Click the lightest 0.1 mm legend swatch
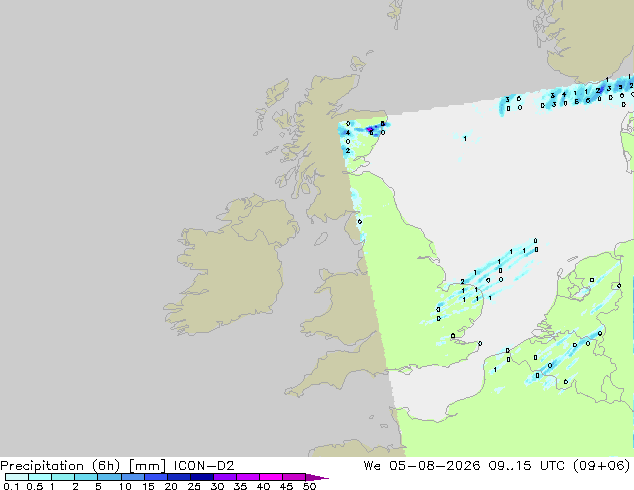The width and height of the screenshot is (634, 490). coord(17,477)
